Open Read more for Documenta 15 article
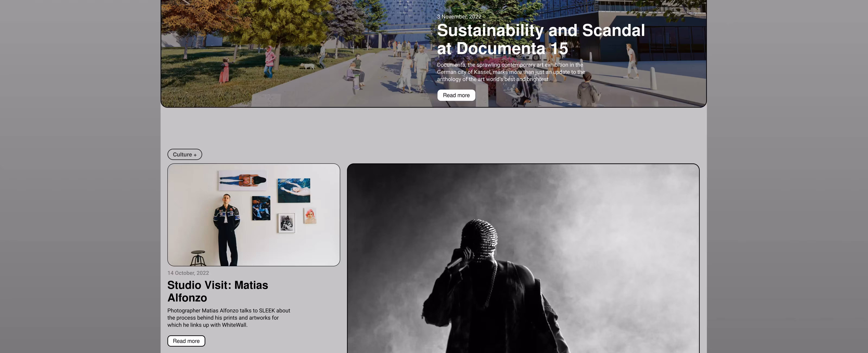The width and height of the screenshot is (868, 353). click(456, 95)
